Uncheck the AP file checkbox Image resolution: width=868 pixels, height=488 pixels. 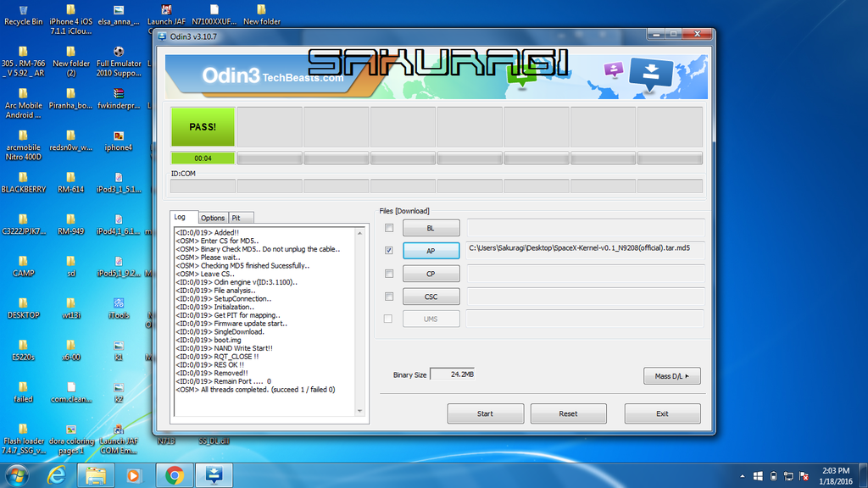[x=388, y=250]
